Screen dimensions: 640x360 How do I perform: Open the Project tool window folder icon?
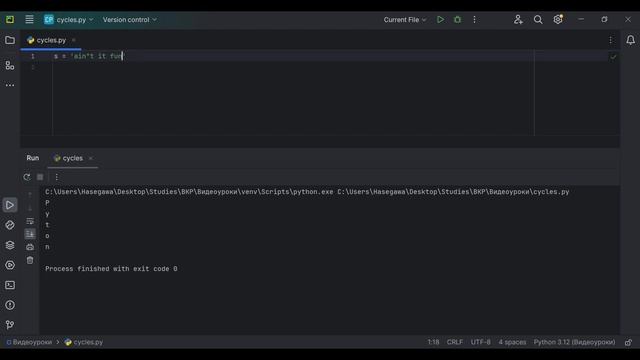(x=10, y=40)
